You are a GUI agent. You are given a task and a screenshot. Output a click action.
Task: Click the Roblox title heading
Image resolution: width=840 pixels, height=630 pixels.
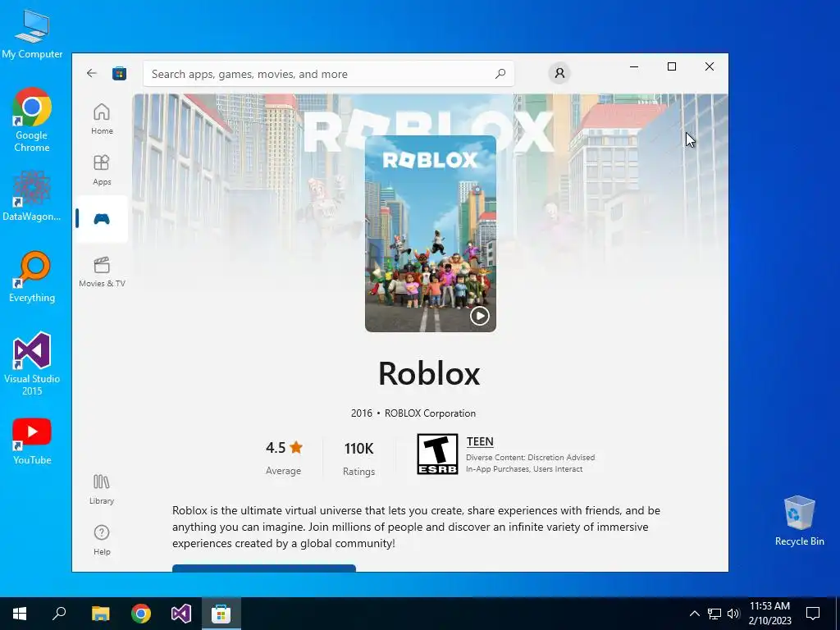point(429,373)
